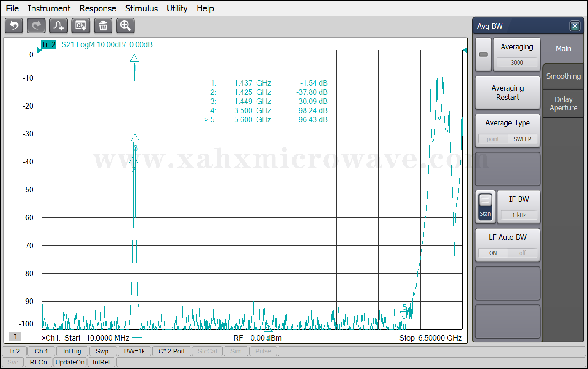Viewport: 588px width, 369px height.
Task: Click the Zoom magnifier icon
Action: (125, 26)
